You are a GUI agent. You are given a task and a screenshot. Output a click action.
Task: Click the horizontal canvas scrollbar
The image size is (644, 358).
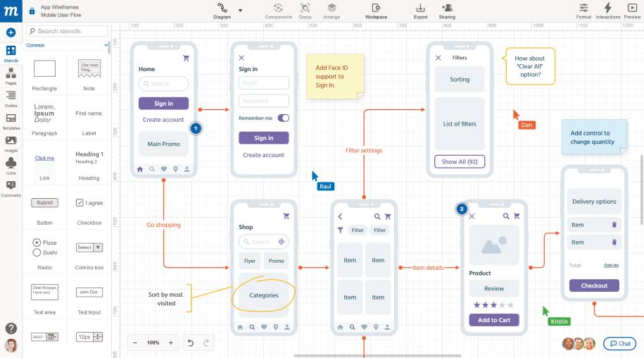(377, 356)
